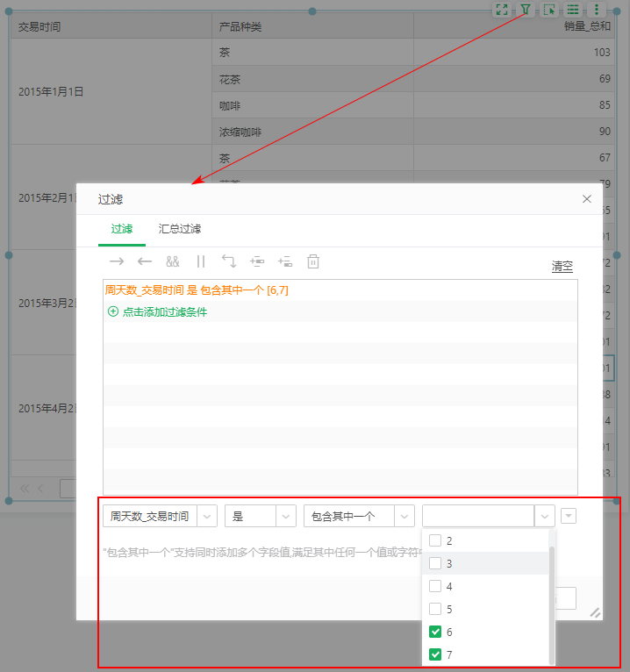Click the outdent left arrow icon
The height and width of the screenshot is (672, 630).
(x=145, y=261)
